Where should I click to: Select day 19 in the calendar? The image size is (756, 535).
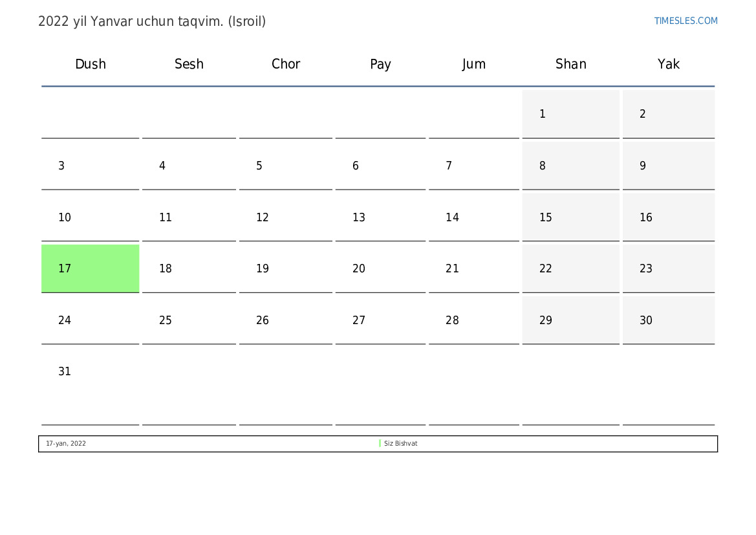coord(285,268)
